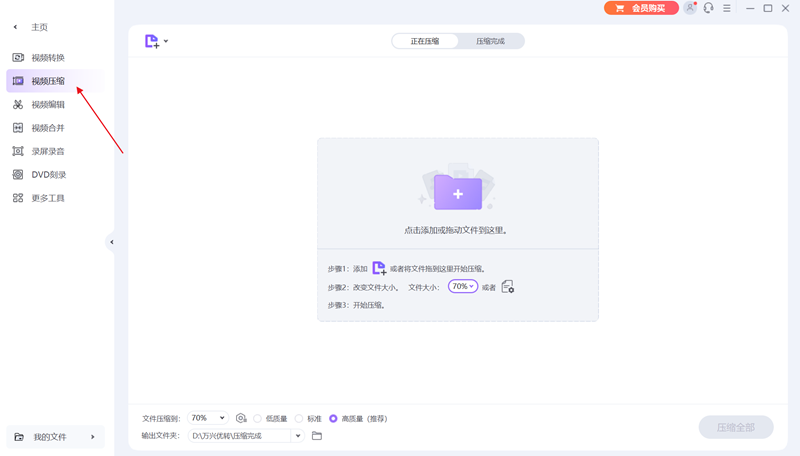This screenshot has height=456, width=800.
Task: Open the output folder icon
Action: pos(317,436)
